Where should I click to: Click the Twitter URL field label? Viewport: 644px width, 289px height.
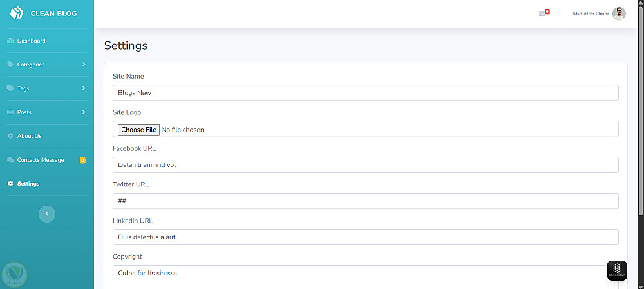131,184
